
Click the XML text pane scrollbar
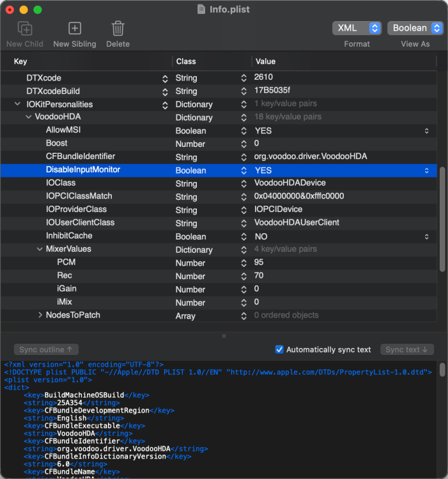[442, 370]
